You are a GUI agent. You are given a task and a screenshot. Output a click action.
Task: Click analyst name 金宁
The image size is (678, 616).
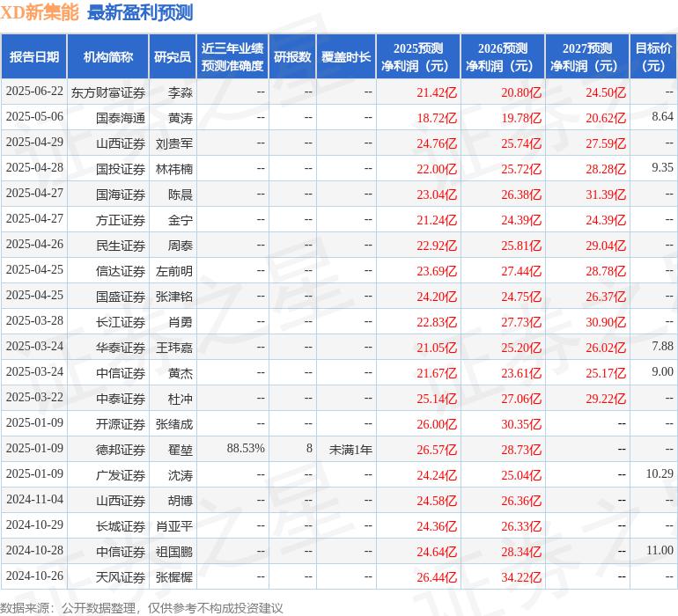[x=181, y=220]
